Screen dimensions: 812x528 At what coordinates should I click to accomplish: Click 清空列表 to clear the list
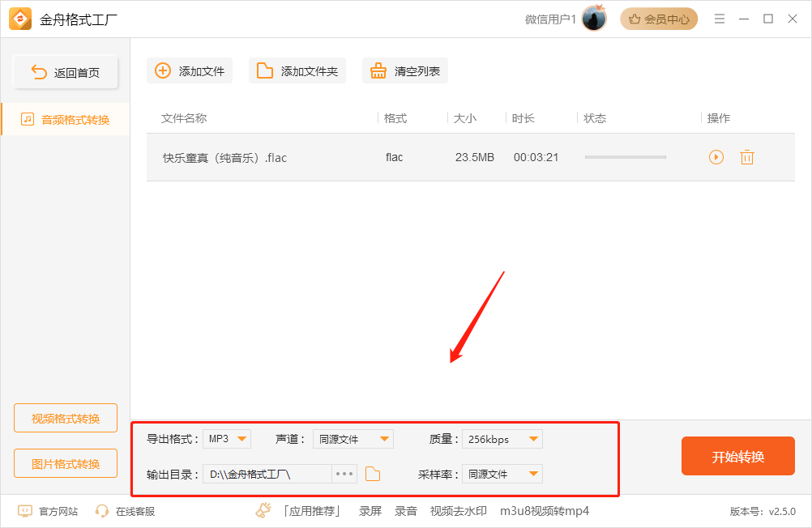click(405, 71)
